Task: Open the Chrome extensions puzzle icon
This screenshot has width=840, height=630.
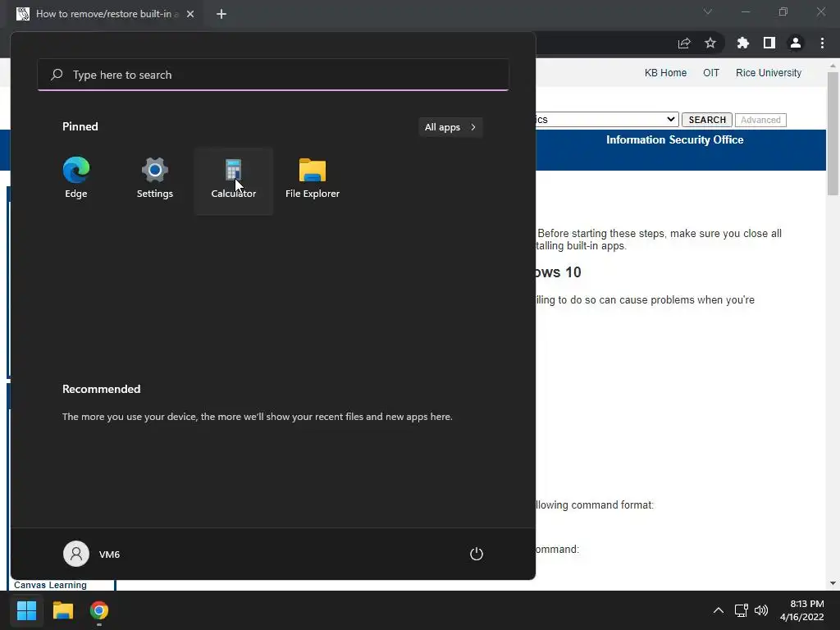Action: [743, 43]
